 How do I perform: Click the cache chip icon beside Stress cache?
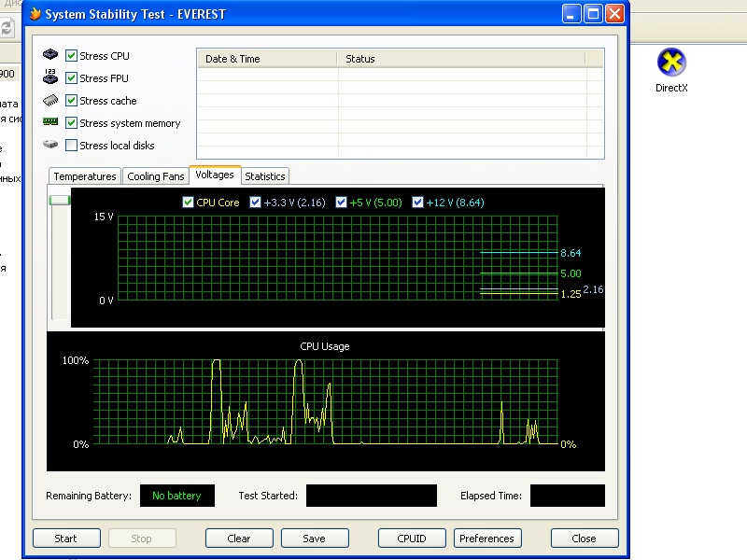click(x=50, y=100)
